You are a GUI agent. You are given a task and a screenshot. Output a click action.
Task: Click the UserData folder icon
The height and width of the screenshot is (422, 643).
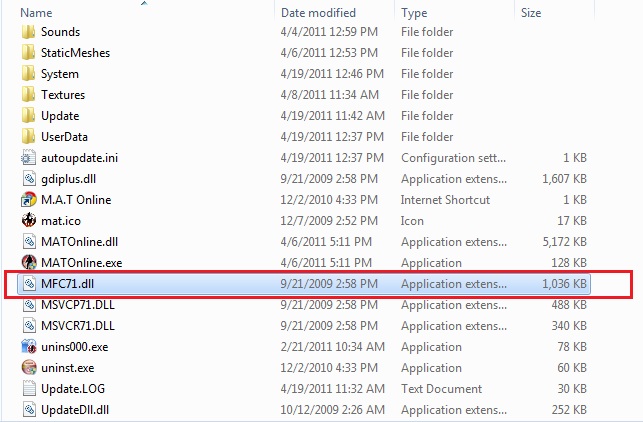point(28,137)
